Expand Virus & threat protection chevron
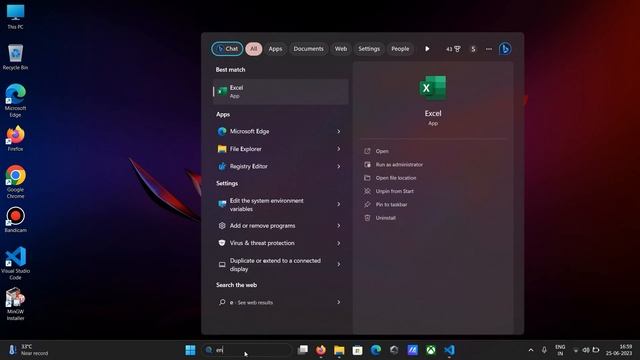 (x=338, y=243)
